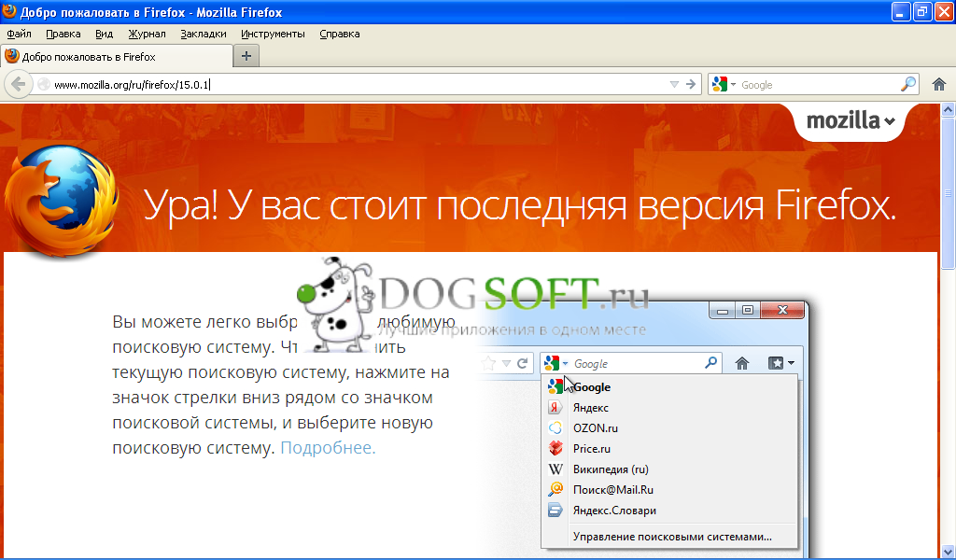956x560 pixels.
Task: Open the Инструменты menu
Action: pyautogui.click(x=273, y=35)
